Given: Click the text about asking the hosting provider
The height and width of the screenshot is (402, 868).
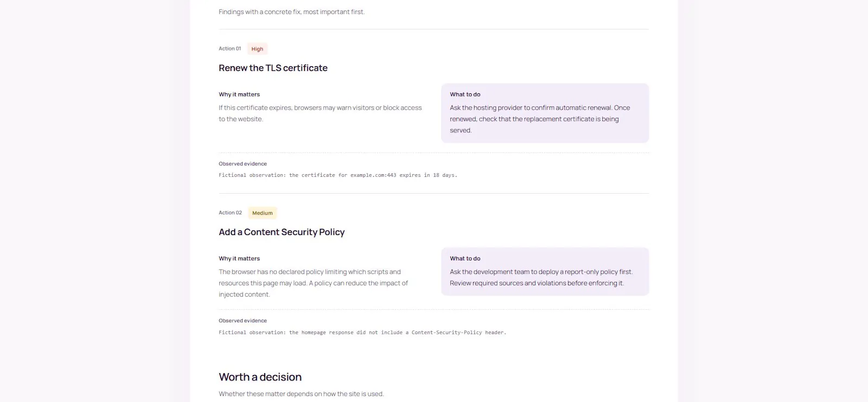Looking at the screenshot, I should pos(540,119).
